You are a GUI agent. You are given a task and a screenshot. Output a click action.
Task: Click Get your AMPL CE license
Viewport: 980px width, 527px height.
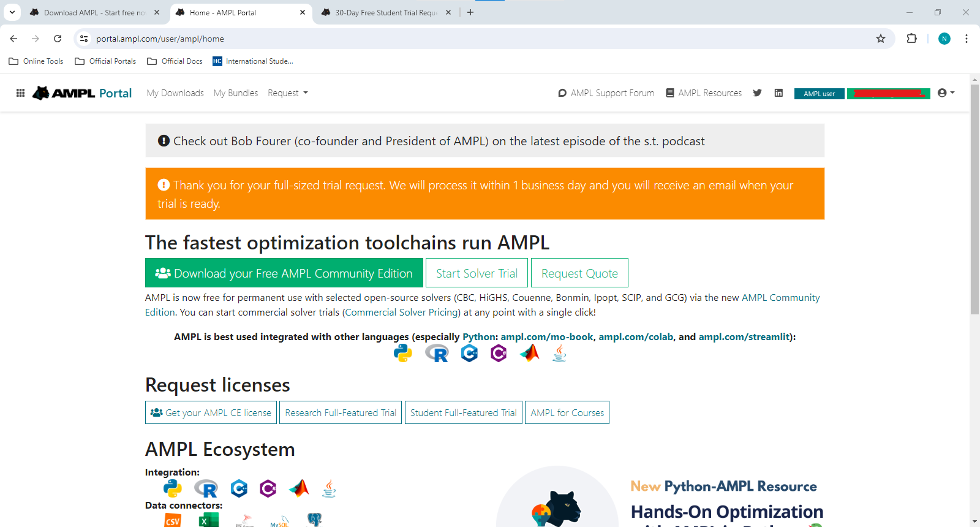(211, 412)
